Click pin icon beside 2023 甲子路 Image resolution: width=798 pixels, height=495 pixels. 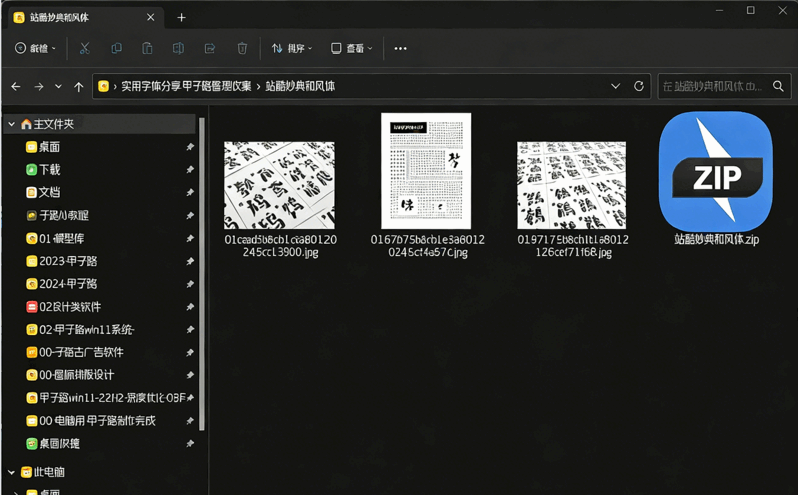(190, 261)
